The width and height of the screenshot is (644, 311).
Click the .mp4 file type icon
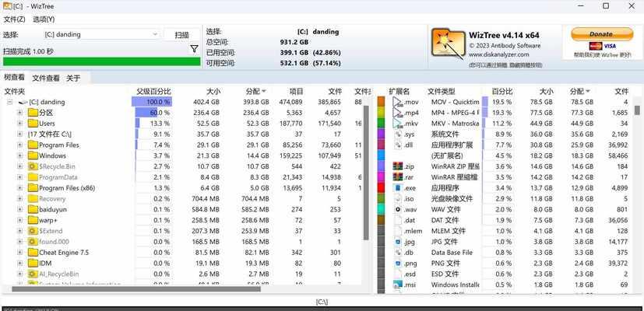coord(398,113)
